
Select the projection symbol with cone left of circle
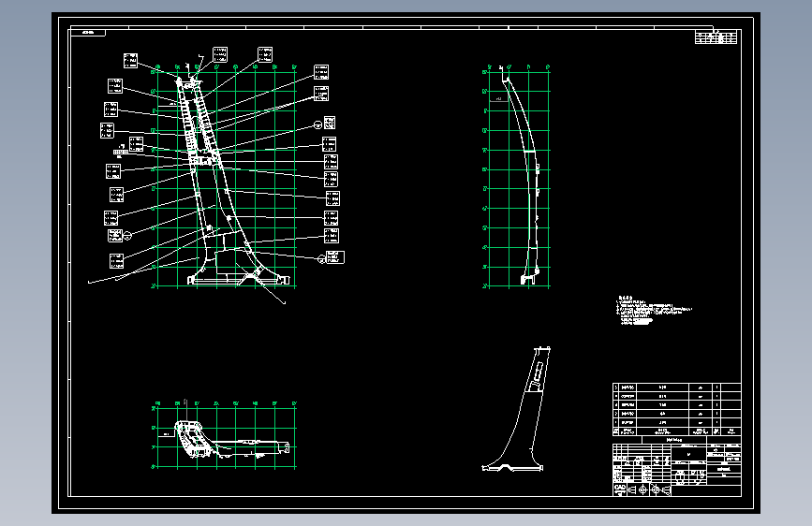coord(638,489)
